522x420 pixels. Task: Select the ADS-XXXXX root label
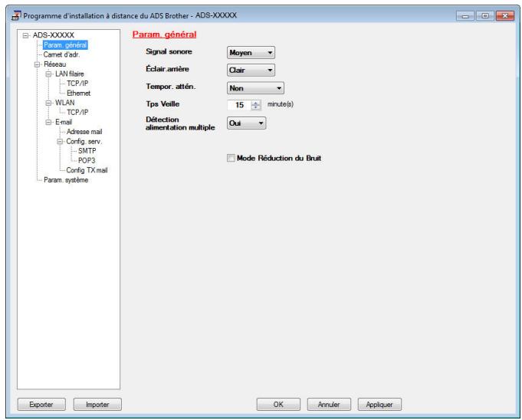pos(53,35)
